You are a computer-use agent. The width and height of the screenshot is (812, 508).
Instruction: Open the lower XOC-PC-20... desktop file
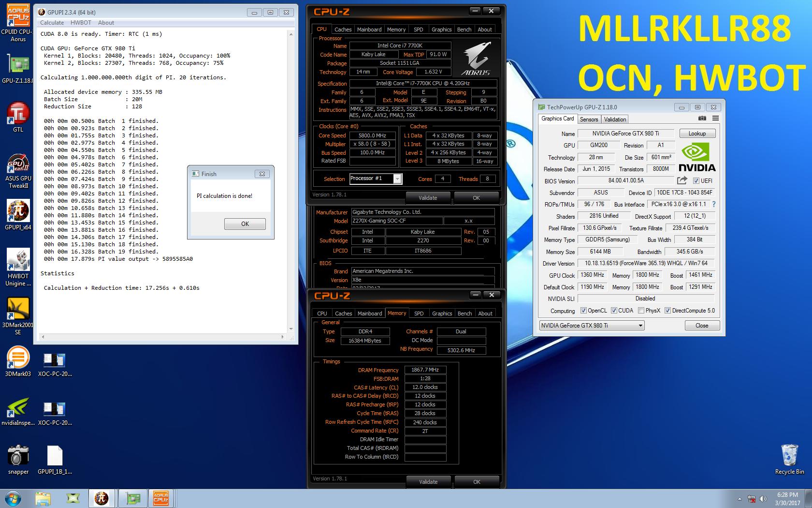point(55,413)
